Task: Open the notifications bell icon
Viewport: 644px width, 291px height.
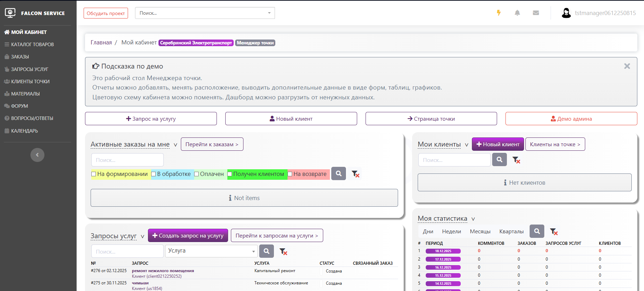Action: 517,13
